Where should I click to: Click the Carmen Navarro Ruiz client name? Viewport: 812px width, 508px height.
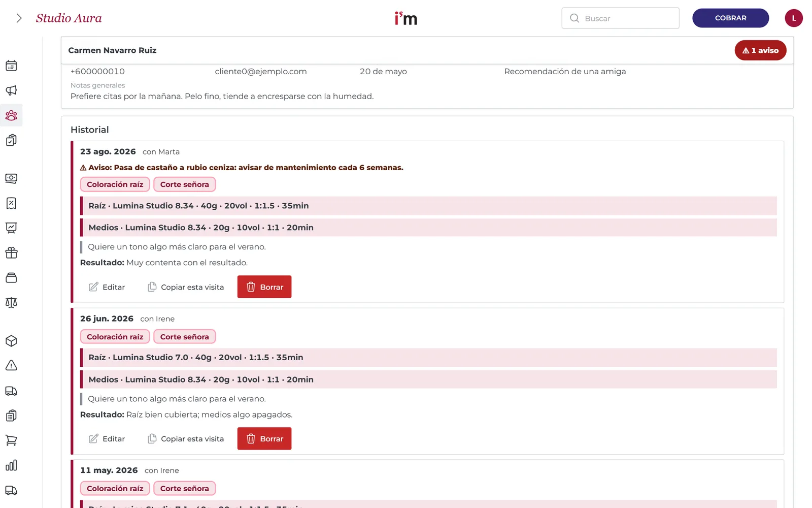click(x=112, y=50)
